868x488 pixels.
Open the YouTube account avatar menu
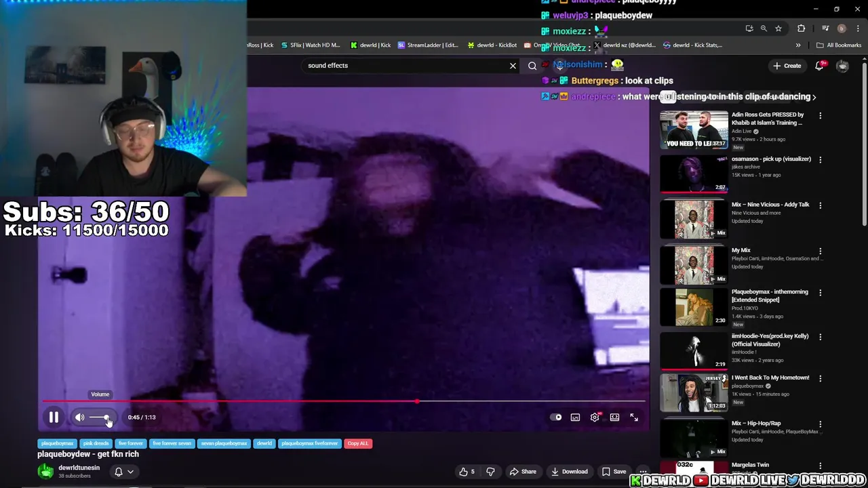point(842,66)
